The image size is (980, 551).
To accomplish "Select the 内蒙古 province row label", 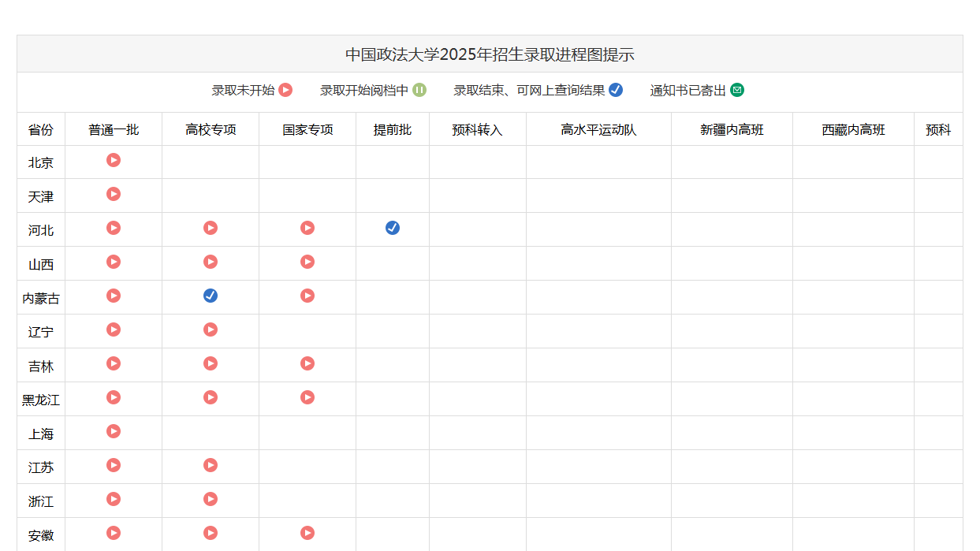I will point(41,299).
